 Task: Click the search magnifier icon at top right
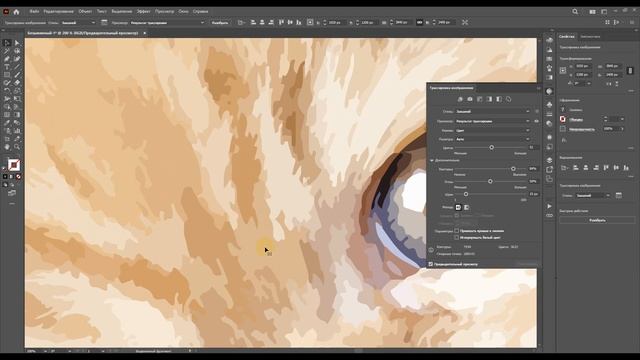(x=575, y=12)
